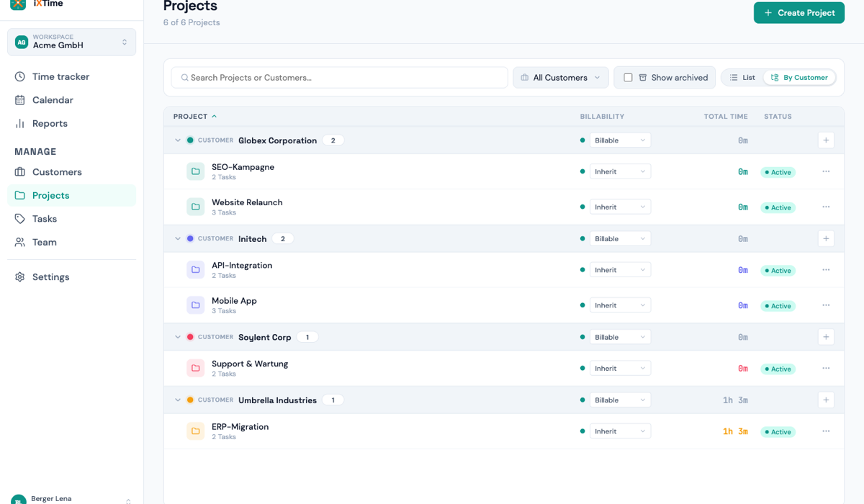Focus the Search Projects or Customers field

click(x=339, y=78)
